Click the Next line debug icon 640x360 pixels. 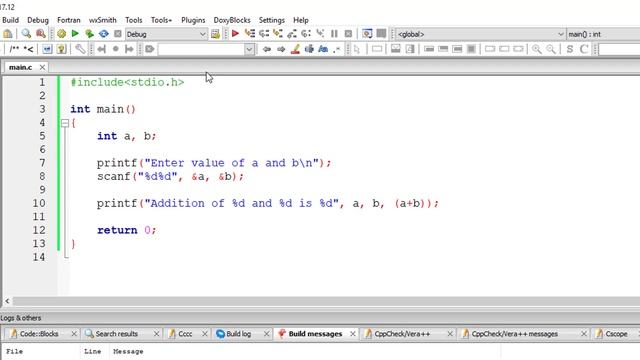(x=264, y=34)
